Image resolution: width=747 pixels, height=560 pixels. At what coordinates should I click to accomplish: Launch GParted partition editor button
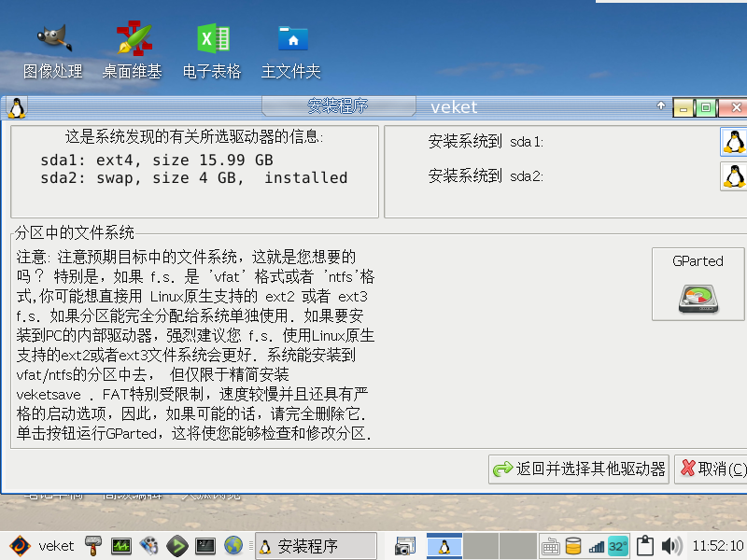(698, 284)
